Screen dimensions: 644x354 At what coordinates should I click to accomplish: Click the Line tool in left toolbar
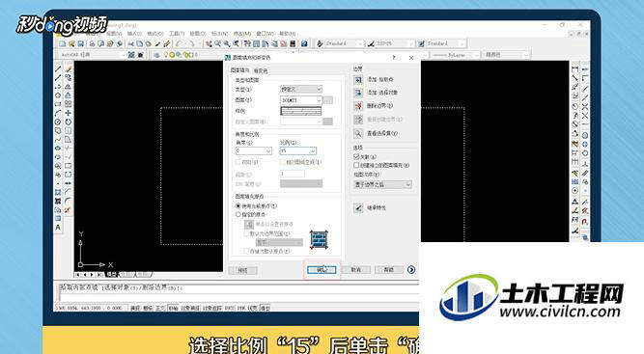tap(58, 69)
